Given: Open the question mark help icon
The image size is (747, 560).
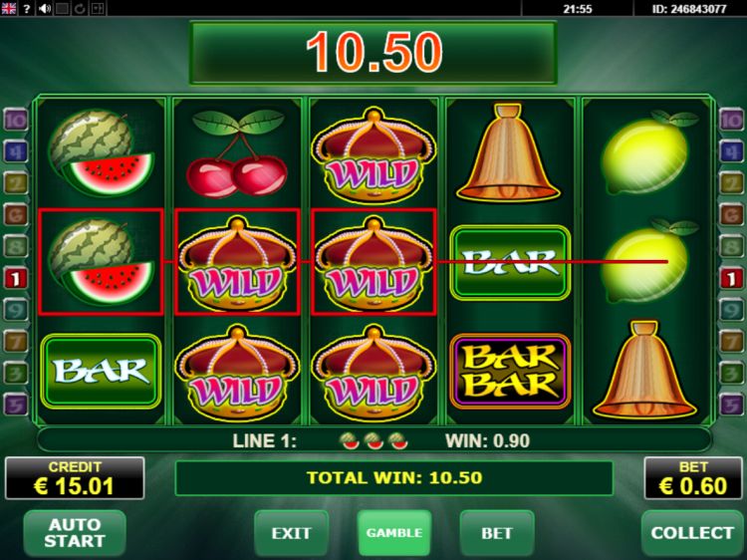Looking at the screenshot, I should pyautogui.click(x=27, y=9).
